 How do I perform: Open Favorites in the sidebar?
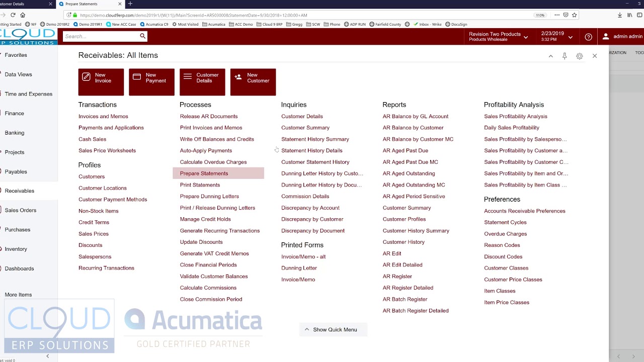(x=16, y=55)
